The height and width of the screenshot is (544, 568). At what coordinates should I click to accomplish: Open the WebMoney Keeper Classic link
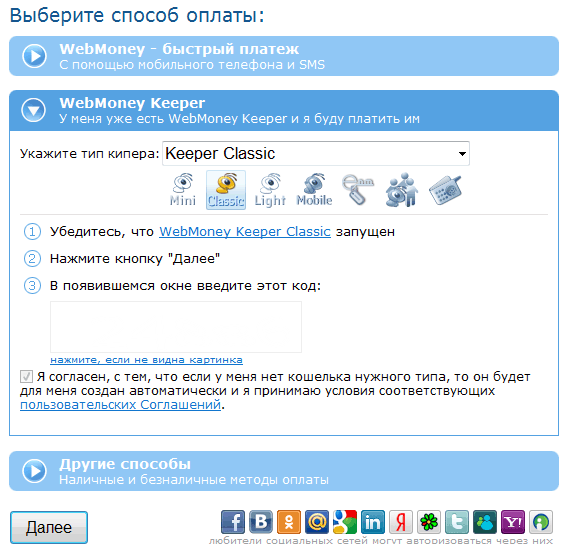(x=245, y=231)
